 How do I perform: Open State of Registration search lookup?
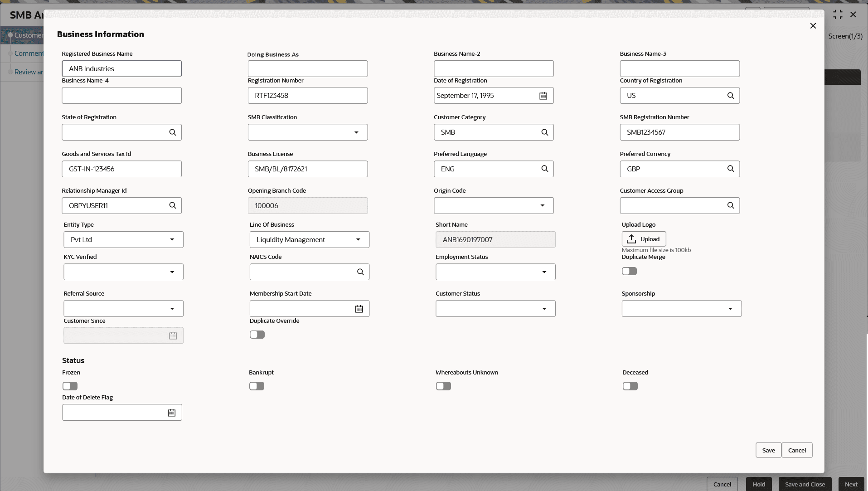(x=173, y=132)
